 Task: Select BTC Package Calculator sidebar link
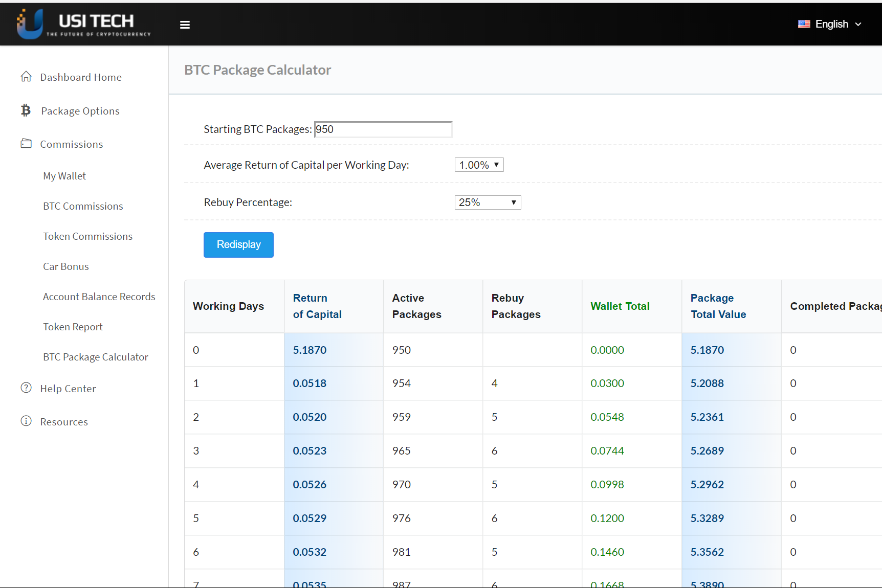[96, 357]
